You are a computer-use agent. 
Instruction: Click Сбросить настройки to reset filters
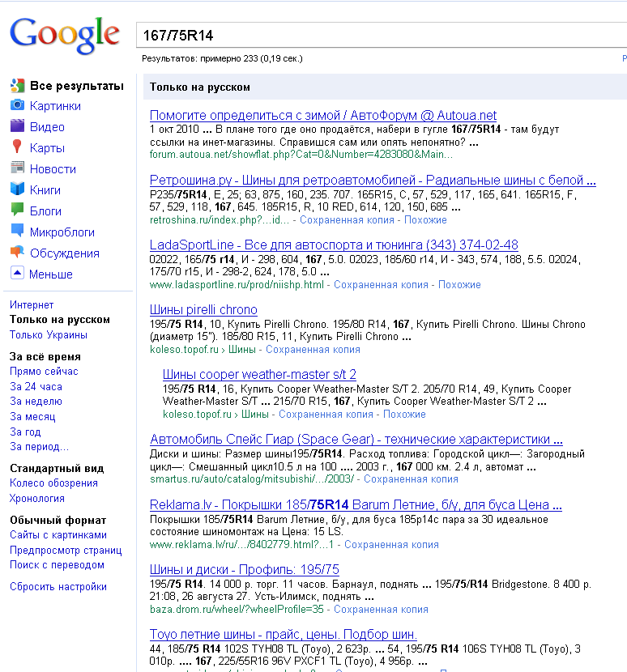58,587
